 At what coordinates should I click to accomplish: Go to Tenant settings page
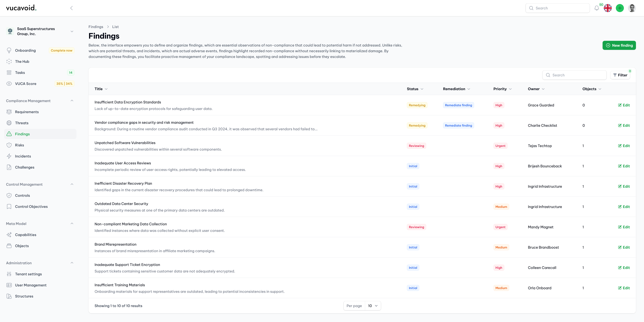click(x=28, y=274)
